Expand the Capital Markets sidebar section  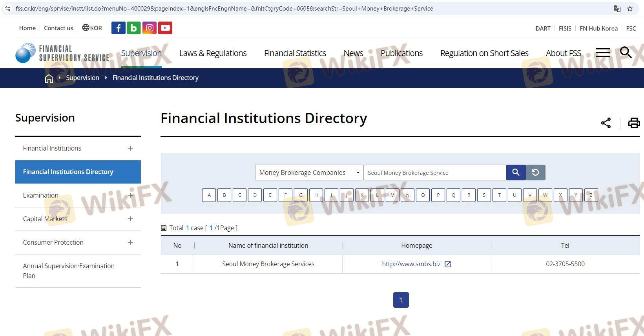point(131,219)
